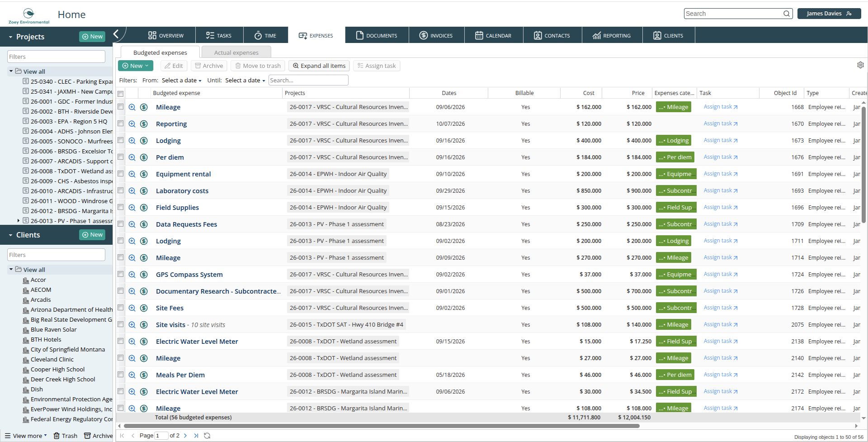Click the search magnifier icon in top bar
Image resolution: width=868 pixels, height=442 pixels.
(x=787, y=14)
